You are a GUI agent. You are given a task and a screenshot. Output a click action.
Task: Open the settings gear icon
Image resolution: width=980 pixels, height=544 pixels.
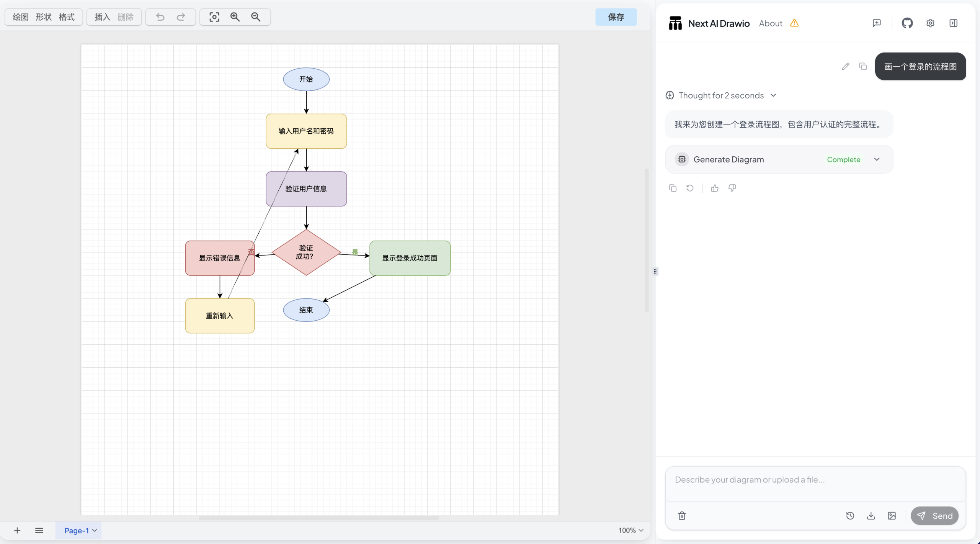tap(930, 23)
